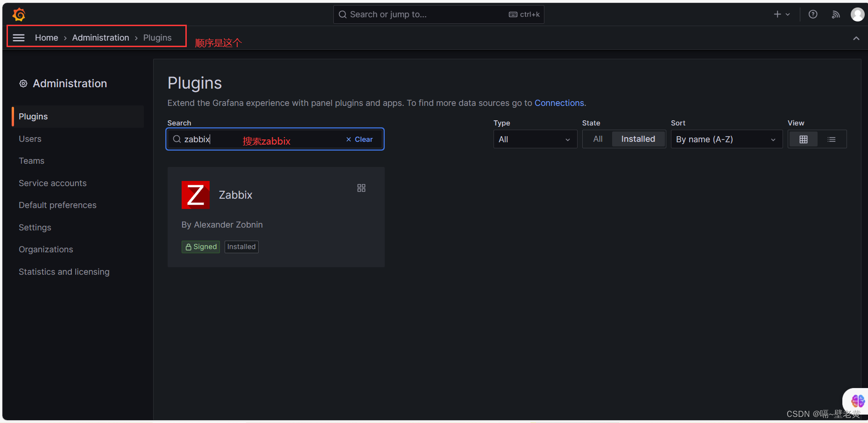The image size is (868, 423).
Task: Go to Home breadcrumb
Action: click(x=47, y=38)
